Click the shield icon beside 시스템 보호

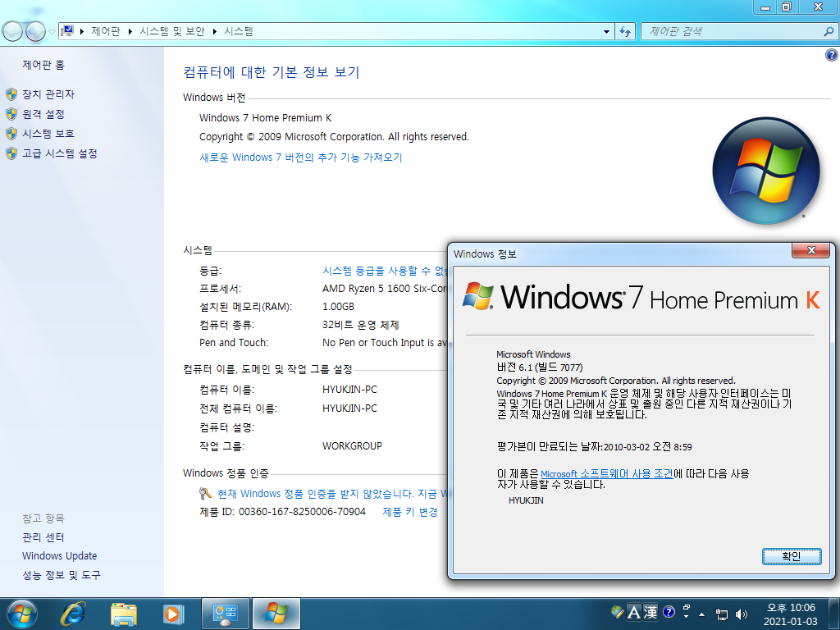tap(11, 134)
